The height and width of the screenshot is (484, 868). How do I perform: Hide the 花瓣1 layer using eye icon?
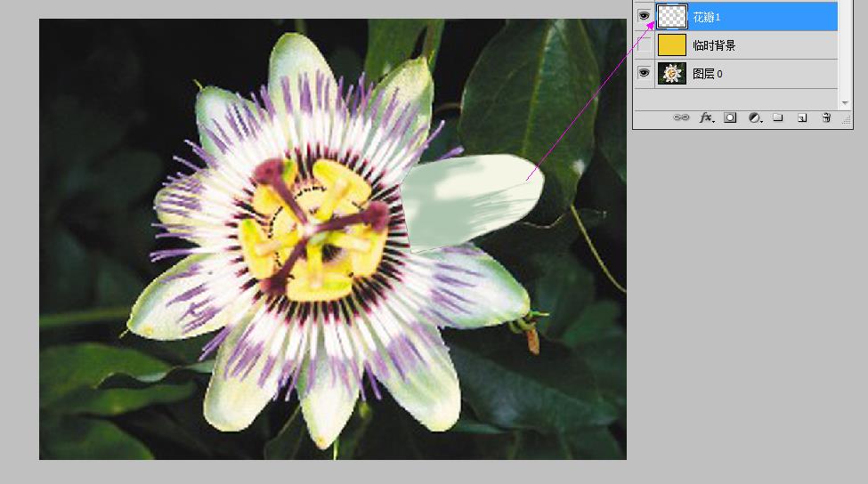tap(644, 16)
